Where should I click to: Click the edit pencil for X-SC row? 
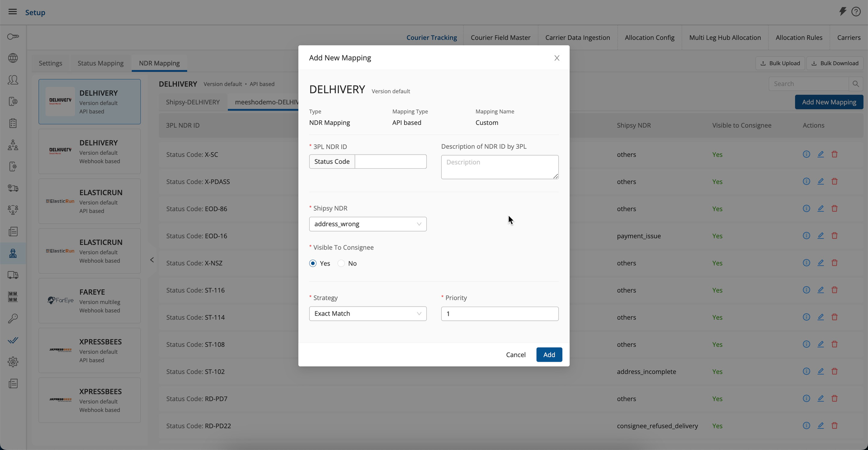tap(821, 154)
